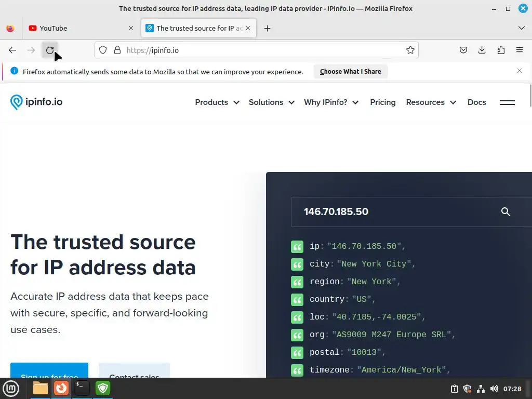Open the site hamburger menu
This screenshot has height=399, width=532.
(507, 102)
